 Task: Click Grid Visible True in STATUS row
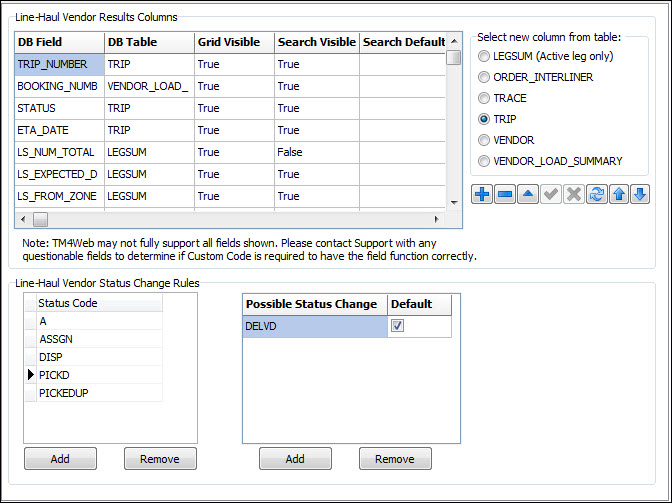click(x=234, y=108)
